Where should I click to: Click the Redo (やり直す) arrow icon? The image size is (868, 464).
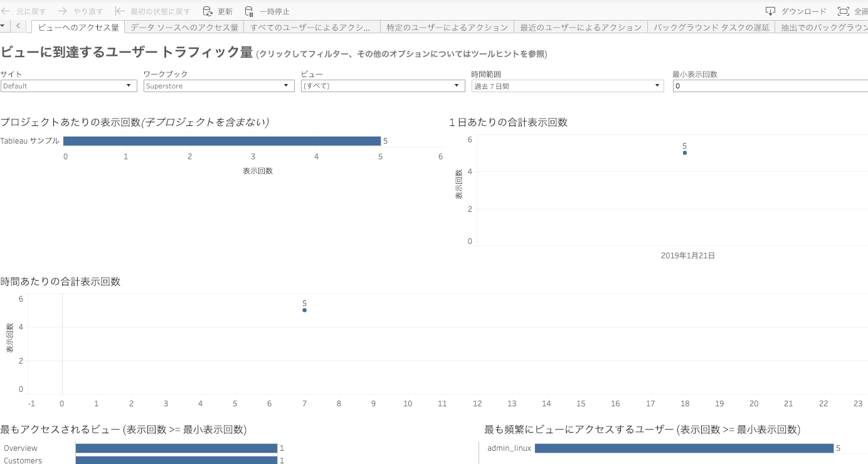63,11
